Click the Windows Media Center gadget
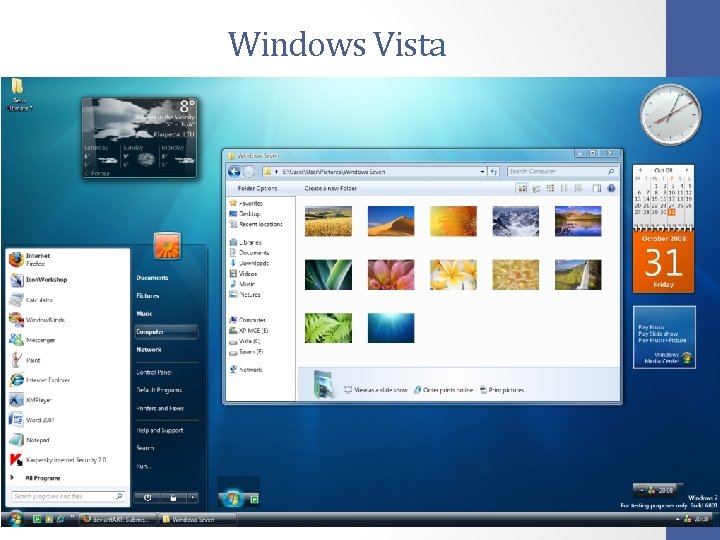 (x=664, y=338)
